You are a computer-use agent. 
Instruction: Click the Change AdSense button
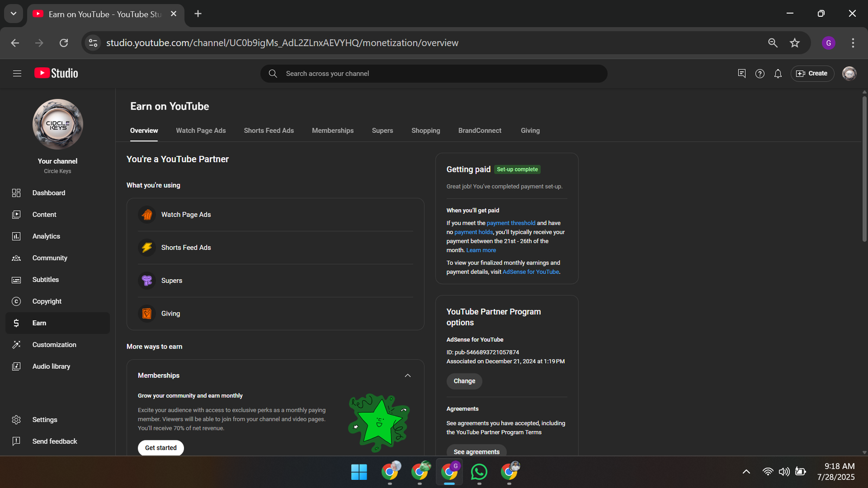(464, 381)
